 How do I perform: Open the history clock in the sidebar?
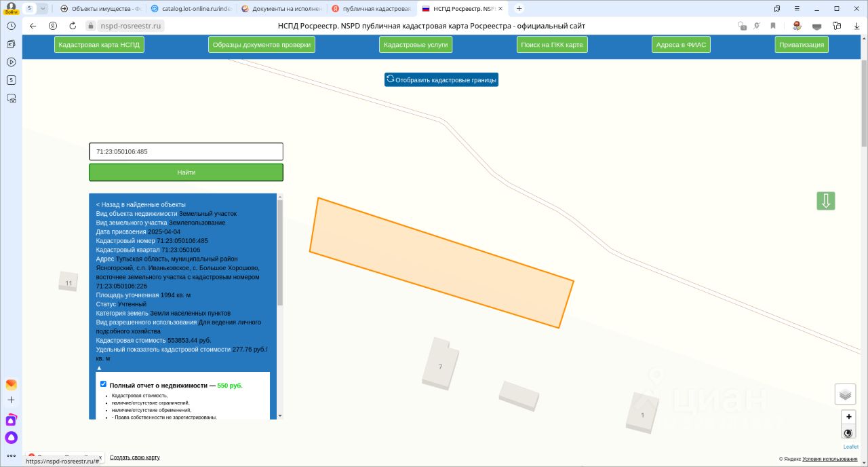tap(11, 25)
